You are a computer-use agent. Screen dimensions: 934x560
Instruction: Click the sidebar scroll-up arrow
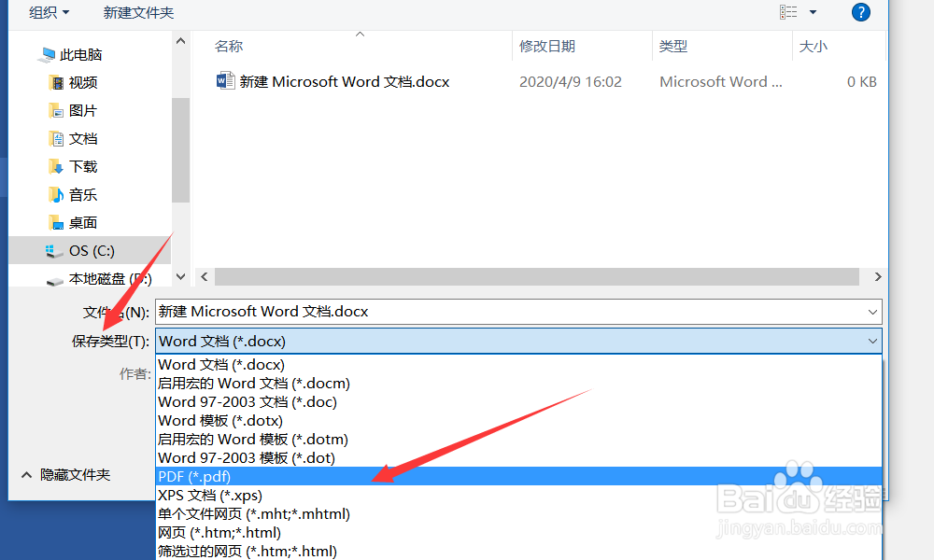pos(180,41)
